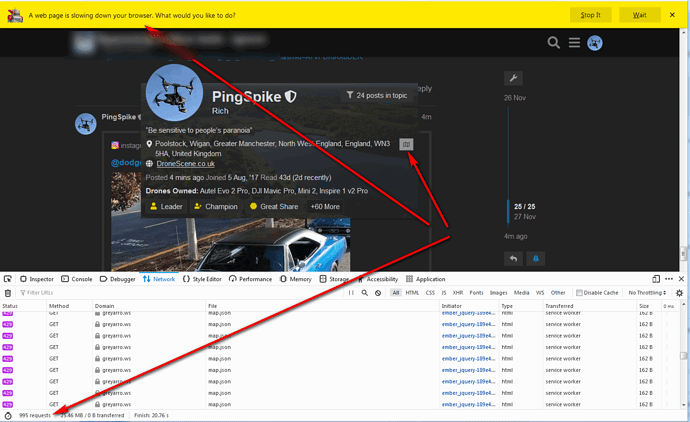This screenshot has width=690, height=422.
Task: Filter requests by JS
Action: pos(444,293)
